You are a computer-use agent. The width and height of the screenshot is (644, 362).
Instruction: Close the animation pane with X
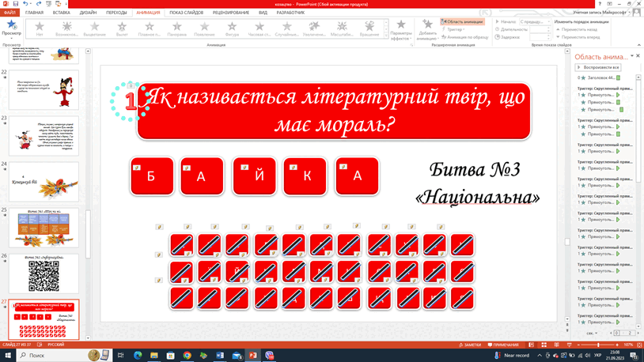click(638, 56)
